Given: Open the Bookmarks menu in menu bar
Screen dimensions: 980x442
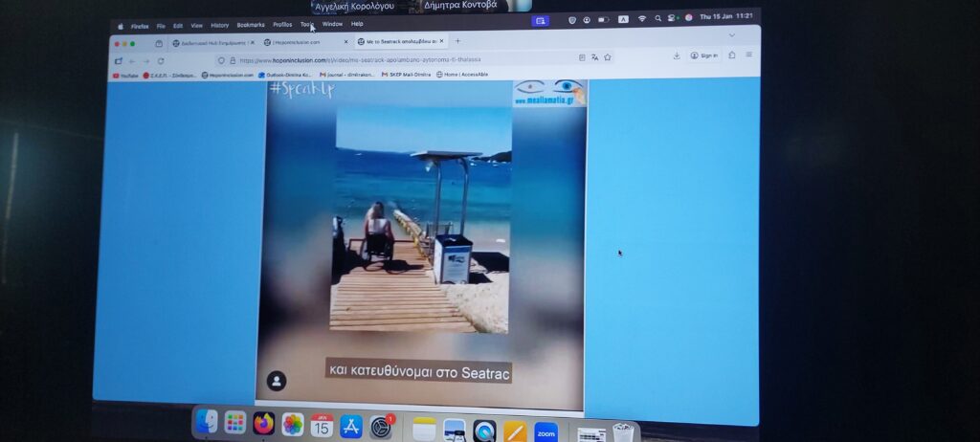Looking at the screenshot, I should [251, 25].
